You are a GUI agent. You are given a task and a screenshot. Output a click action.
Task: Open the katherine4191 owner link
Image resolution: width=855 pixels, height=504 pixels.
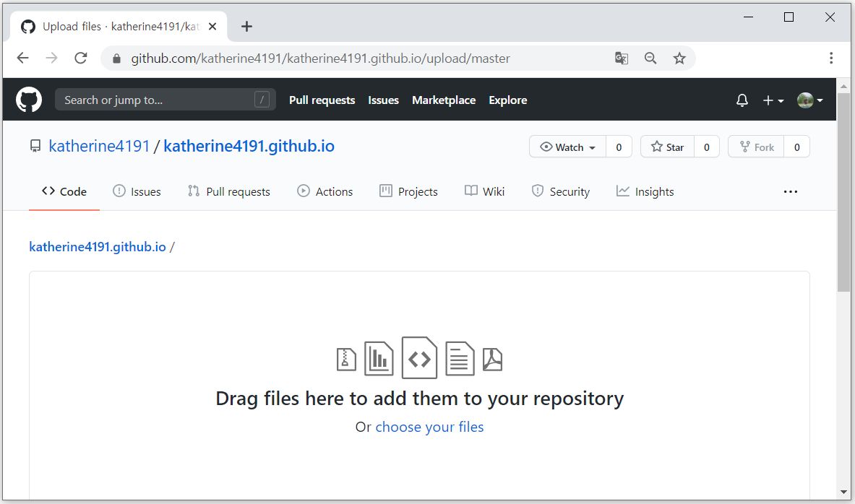point(99,146)
